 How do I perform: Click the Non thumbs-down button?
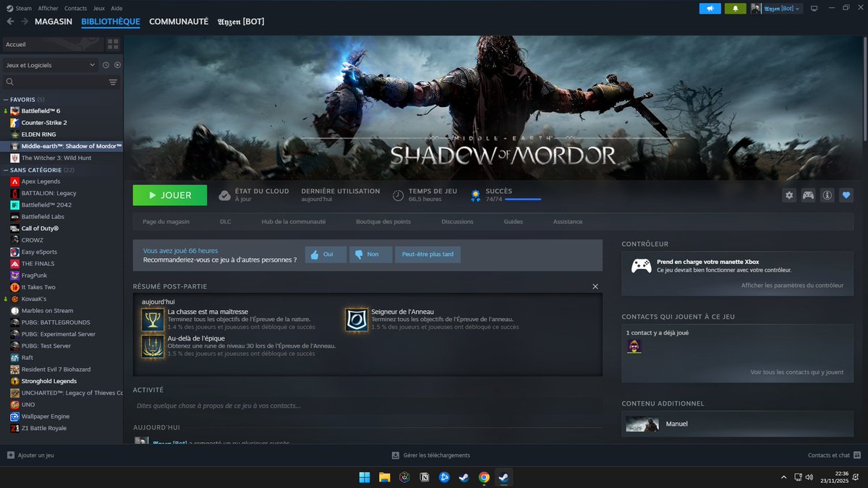click(371, 254)
